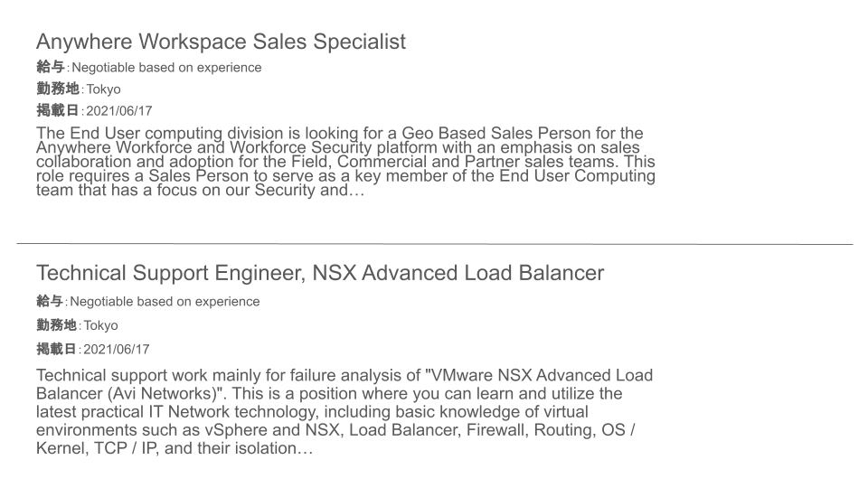The width and height of the screenshot is (868, 488).
Task: Click Negotiable based on experience in NSX listing
Action: click(x=165, y=302)
